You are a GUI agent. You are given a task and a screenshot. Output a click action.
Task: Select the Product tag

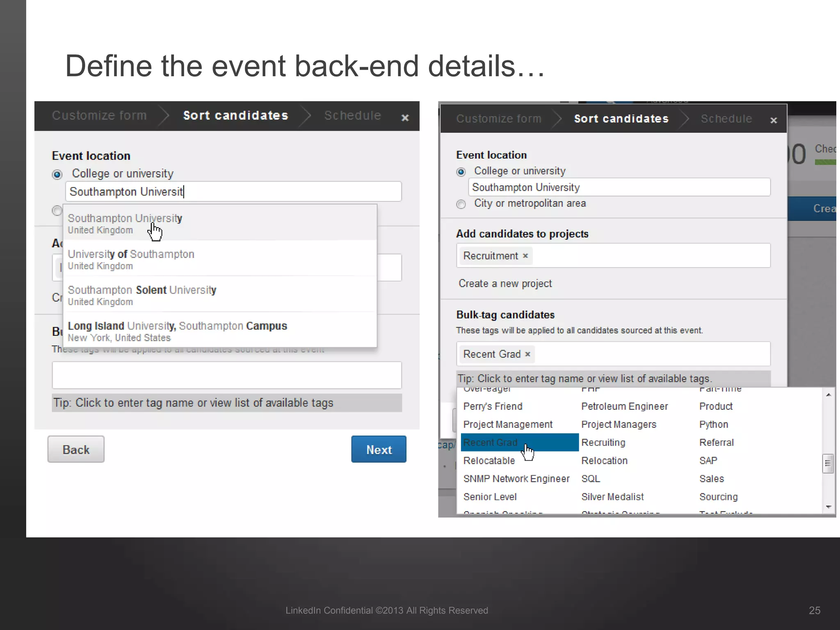(x=716, y=406)
